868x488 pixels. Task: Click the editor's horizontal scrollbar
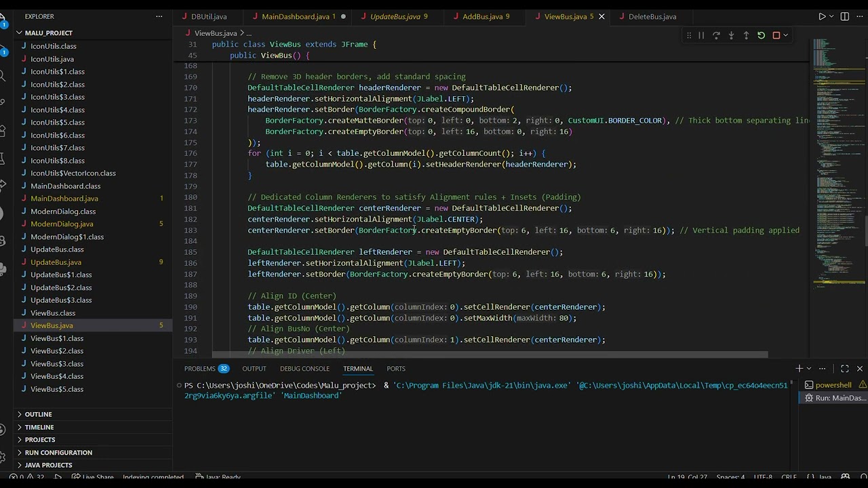[490, 354]
